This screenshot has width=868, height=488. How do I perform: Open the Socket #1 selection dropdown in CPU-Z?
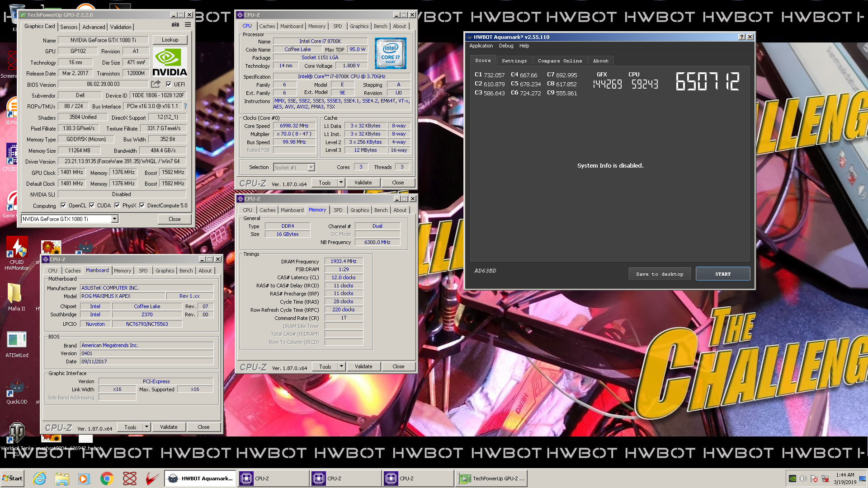(x=311, y=167)
